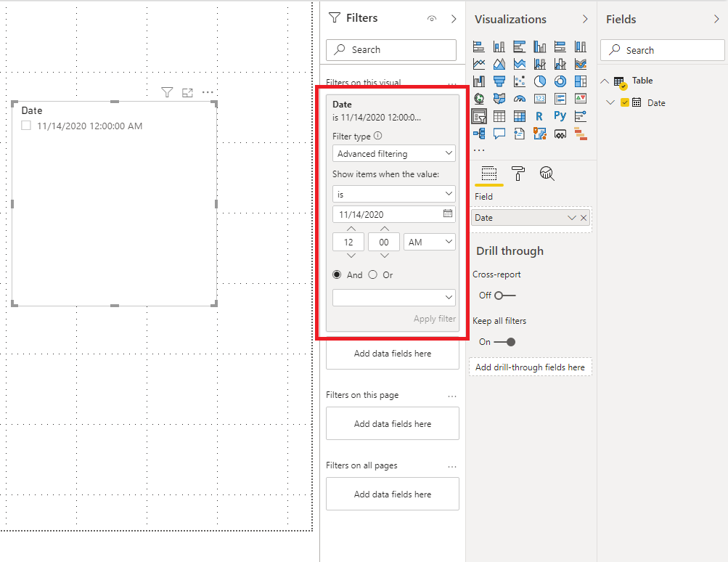Open Filters on this page ellipsis
Viewport: 728px width, 562px height.
click(x=452, y=396)
